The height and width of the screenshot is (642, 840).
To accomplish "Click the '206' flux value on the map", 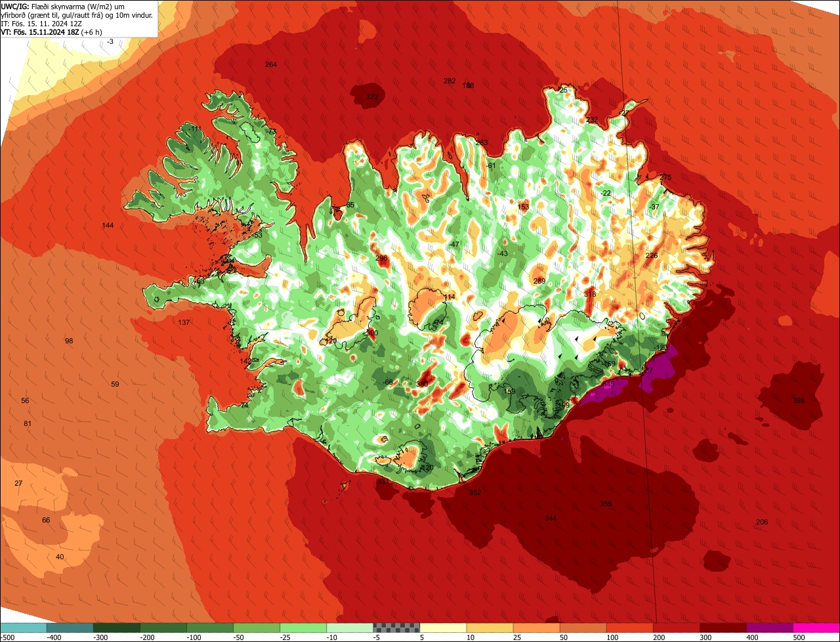I will click(762, 522).
